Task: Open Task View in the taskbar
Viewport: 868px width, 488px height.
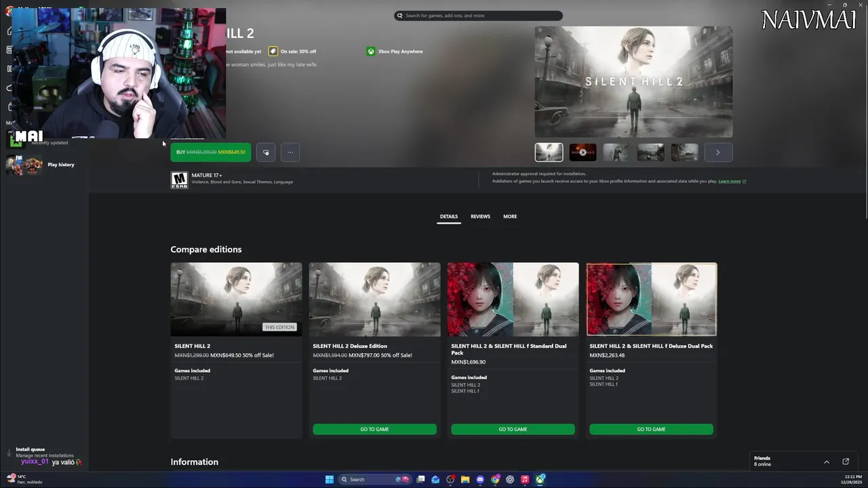Action: click(x=420, y=479)
